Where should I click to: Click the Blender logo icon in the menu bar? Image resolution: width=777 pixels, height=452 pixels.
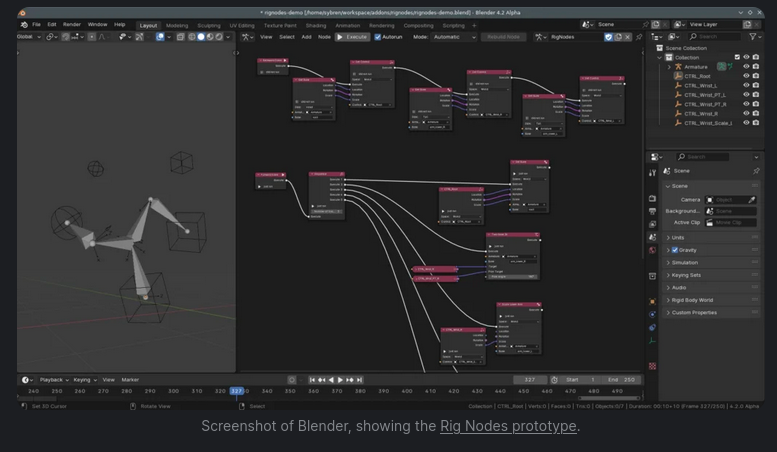24,24
